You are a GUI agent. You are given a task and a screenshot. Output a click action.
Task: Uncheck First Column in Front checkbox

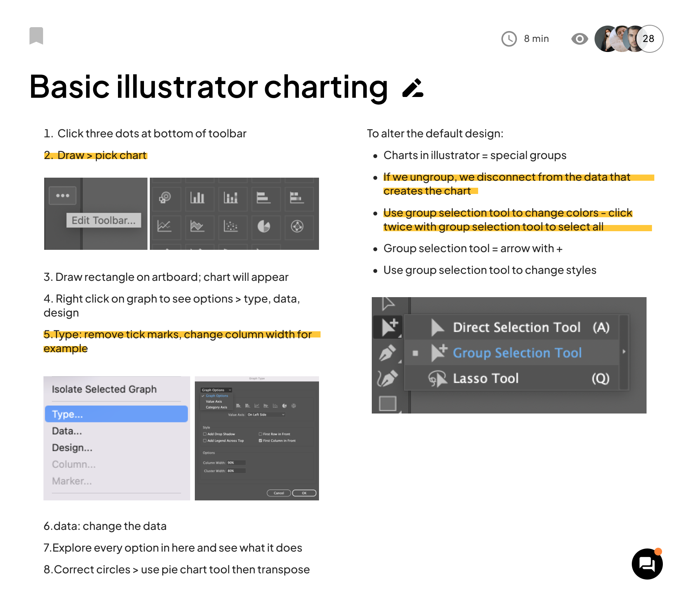260,441
